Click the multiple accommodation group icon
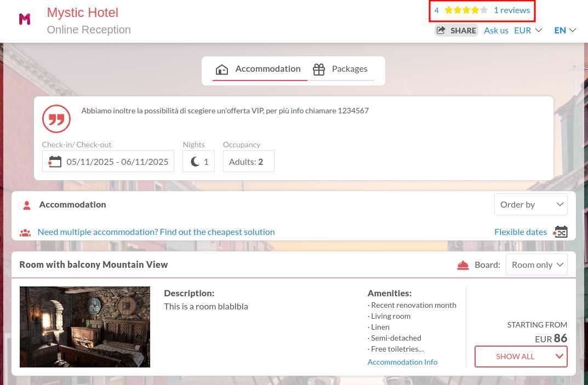Image resolution: width=588 pixels, height=385 pixels. coord(25,232)
